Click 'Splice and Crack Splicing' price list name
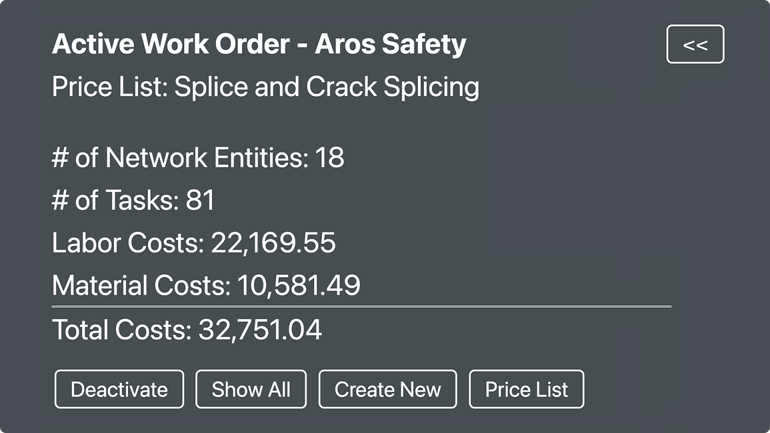This screenshot has height=433, width=770. [327, 87]
